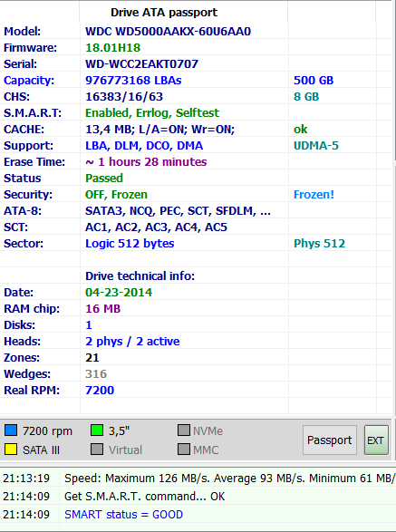Select Real RPM value 7200
Image resolution: width=396 pixels, height=532 pixels.
[x=100, y=390]
